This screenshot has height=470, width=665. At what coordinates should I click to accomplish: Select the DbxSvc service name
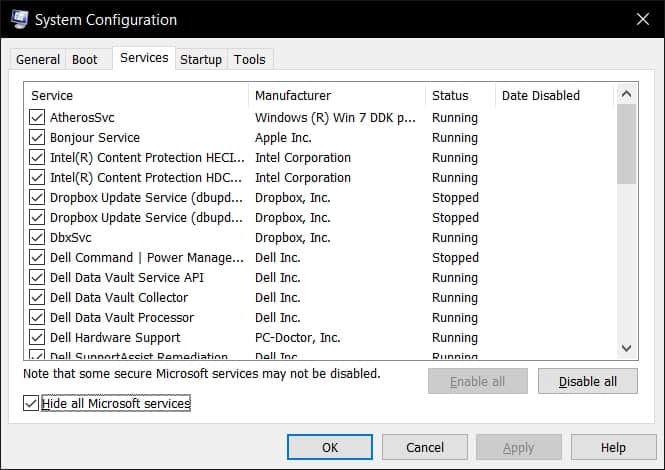tap(70, 238)
